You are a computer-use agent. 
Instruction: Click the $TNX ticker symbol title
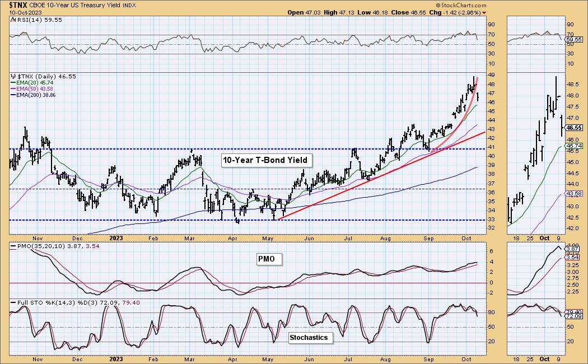18,5
